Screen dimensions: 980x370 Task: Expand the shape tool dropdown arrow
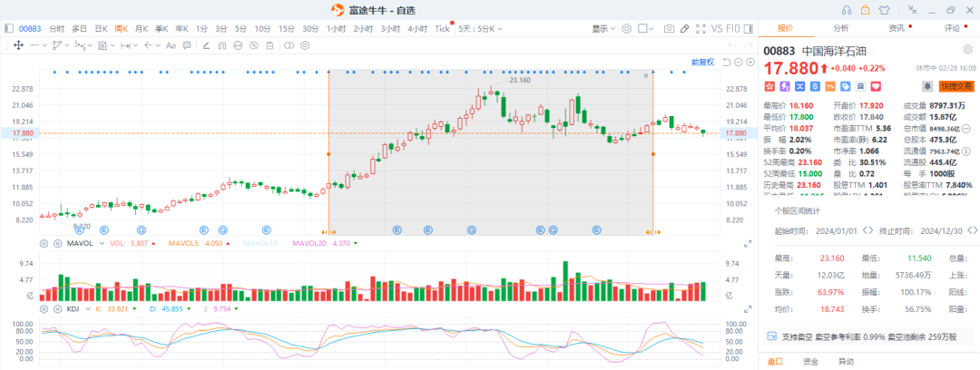[67, 45]
